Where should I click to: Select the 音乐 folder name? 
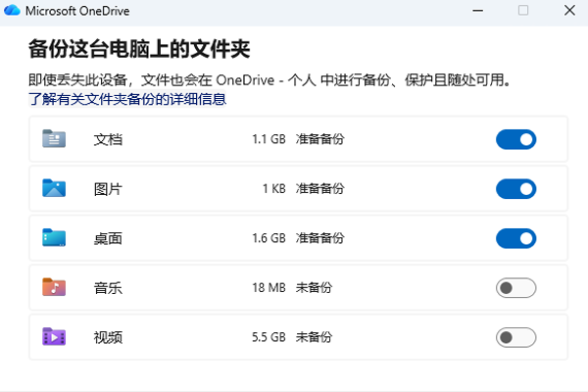[108, 288]
